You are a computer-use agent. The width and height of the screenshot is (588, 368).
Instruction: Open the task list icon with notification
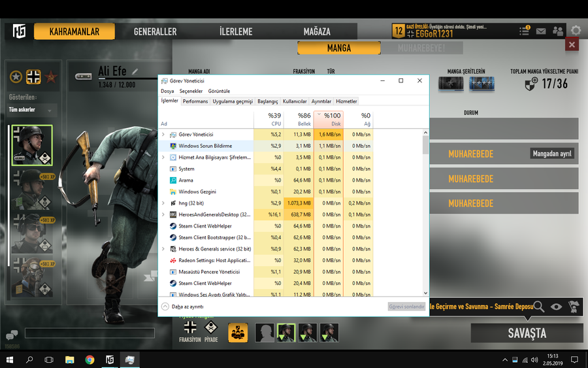(524, 31)
